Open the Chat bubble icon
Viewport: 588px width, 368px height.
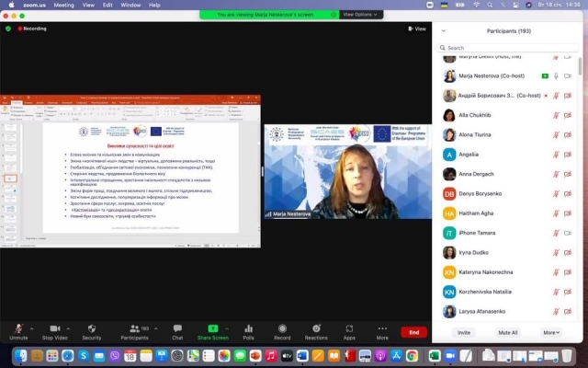click(177, 328)
